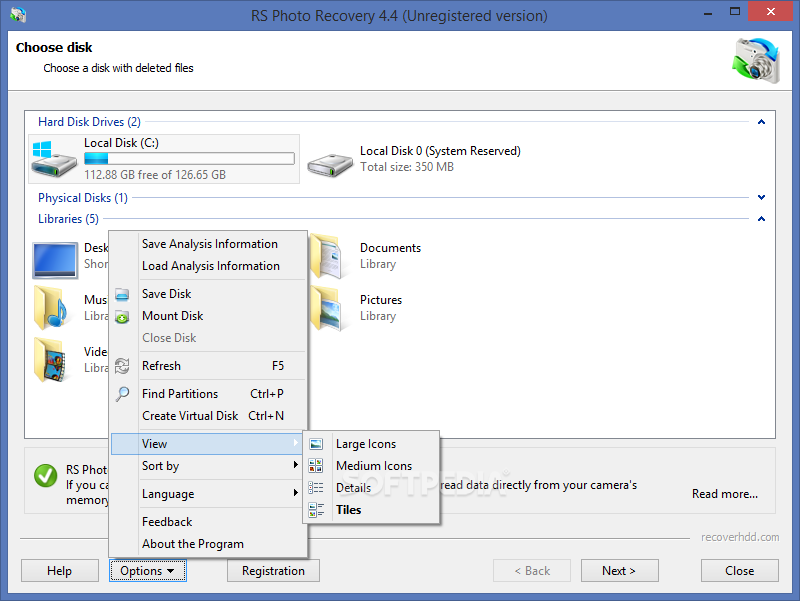The image size is (800, 601).
Task: Click the Refresh arrows icon
Action: 122,366
